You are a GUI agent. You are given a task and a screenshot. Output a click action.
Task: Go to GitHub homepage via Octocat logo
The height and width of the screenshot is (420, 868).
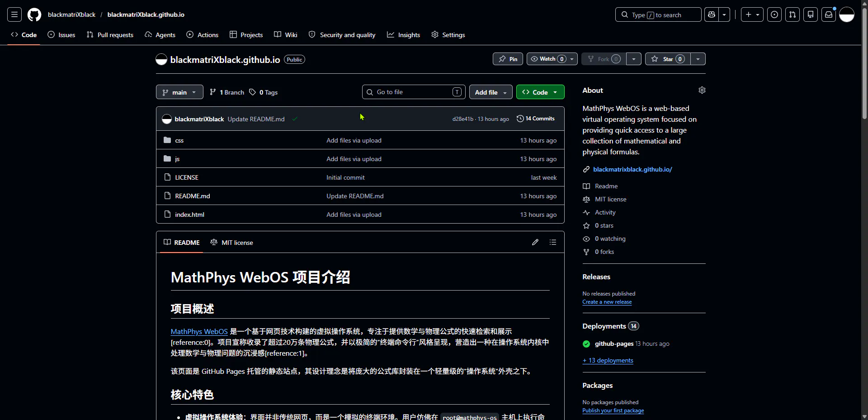click(x=34, y=14)
